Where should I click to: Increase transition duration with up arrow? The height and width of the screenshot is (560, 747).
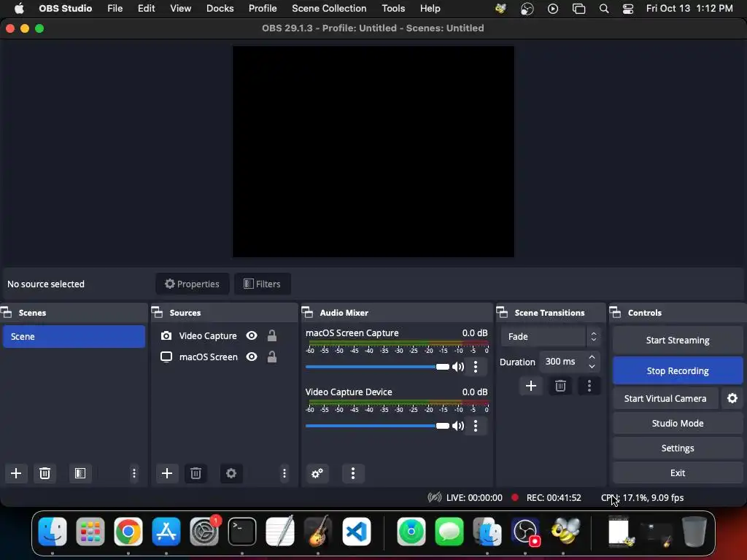coord(592,357)
